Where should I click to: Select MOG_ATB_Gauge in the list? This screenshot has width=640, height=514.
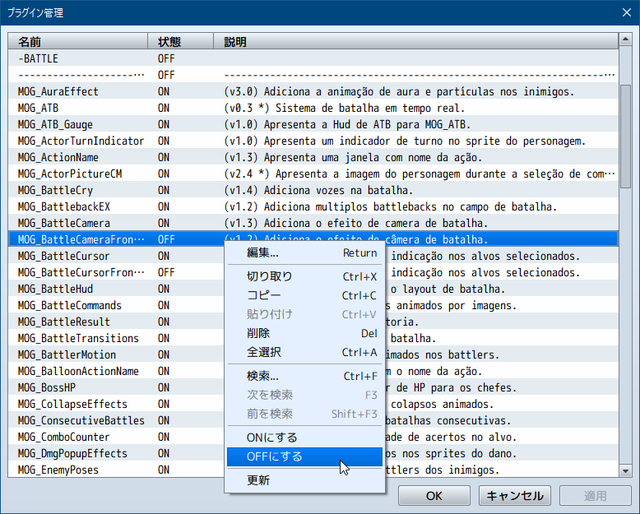[x=55, y=124]
